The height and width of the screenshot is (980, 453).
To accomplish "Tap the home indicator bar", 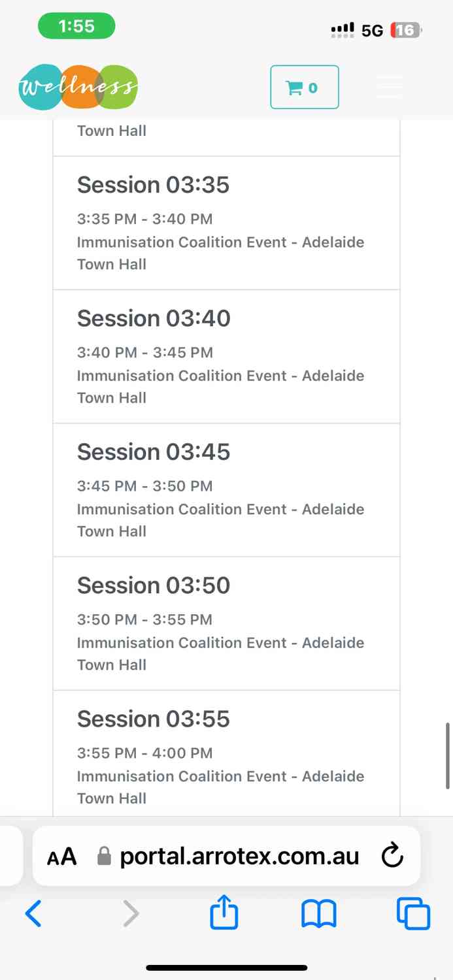I will click(227, 968).
